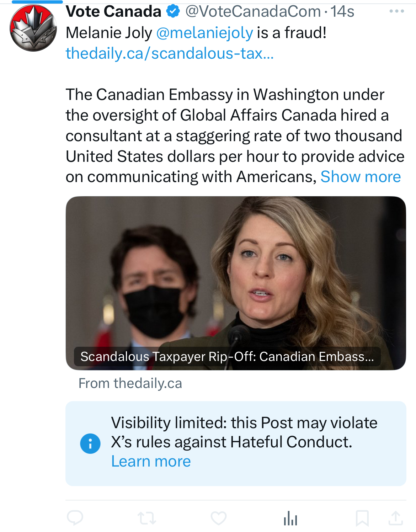416x532 pixels.
Task: Follow the thedaily.ca/scandalous-tax link
Action: tap(170, 53)
